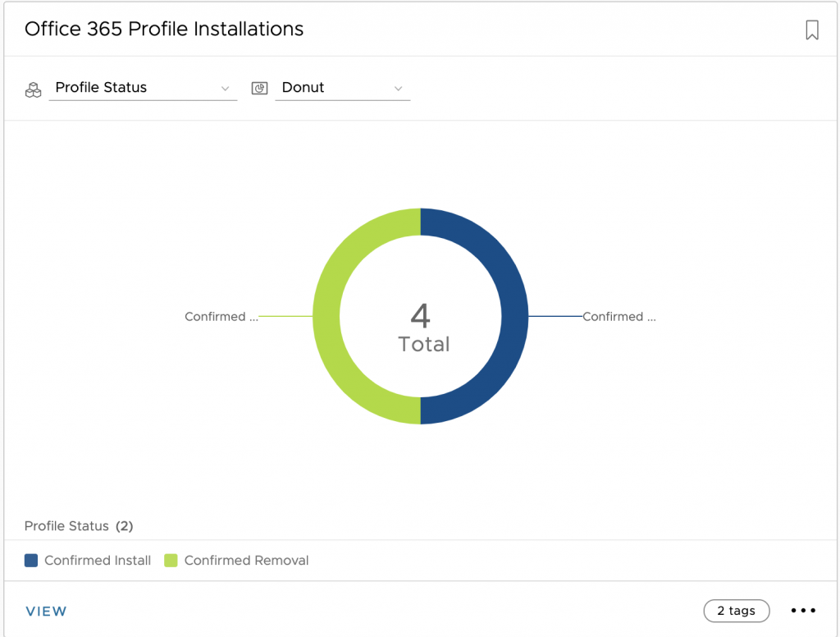Open the three-dots more options menu
Screen dimensions: 840x637
click(x=803, y=611)
